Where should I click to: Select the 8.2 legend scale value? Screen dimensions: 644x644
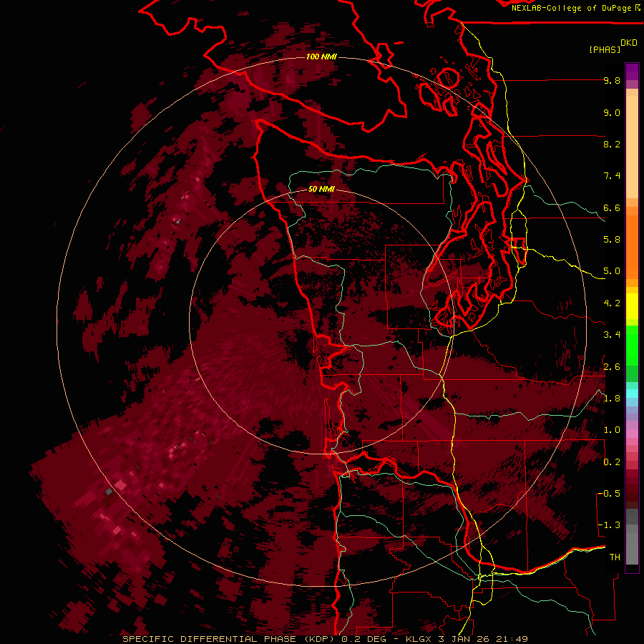coord(612,144)
